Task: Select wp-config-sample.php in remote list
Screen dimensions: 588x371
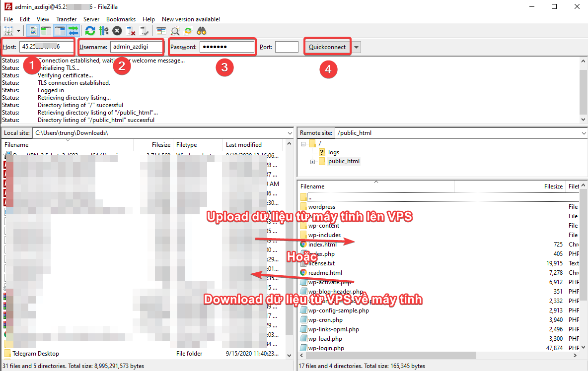Action: (338, 310)
